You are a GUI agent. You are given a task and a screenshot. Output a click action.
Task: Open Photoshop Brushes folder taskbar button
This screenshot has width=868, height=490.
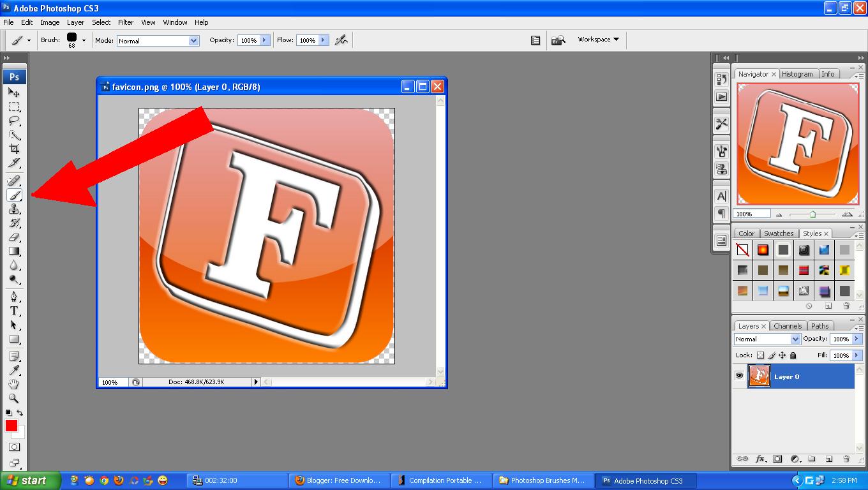tap(542, 480)
